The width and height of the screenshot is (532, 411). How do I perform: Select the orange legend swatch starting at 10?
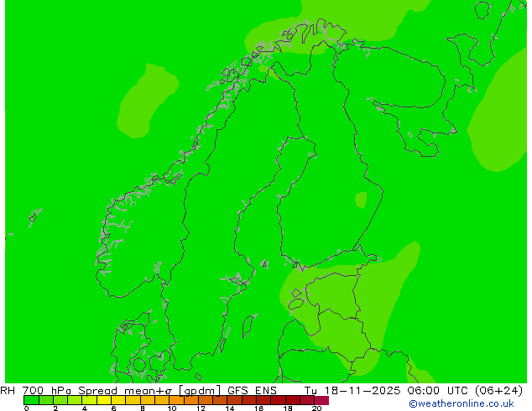pyautogui.click(x=176, y=400)
